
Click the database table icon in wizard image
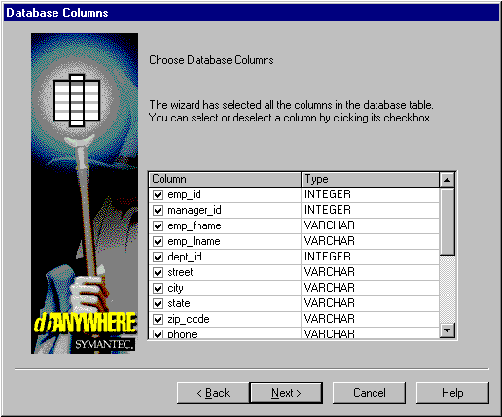(77, 101)
